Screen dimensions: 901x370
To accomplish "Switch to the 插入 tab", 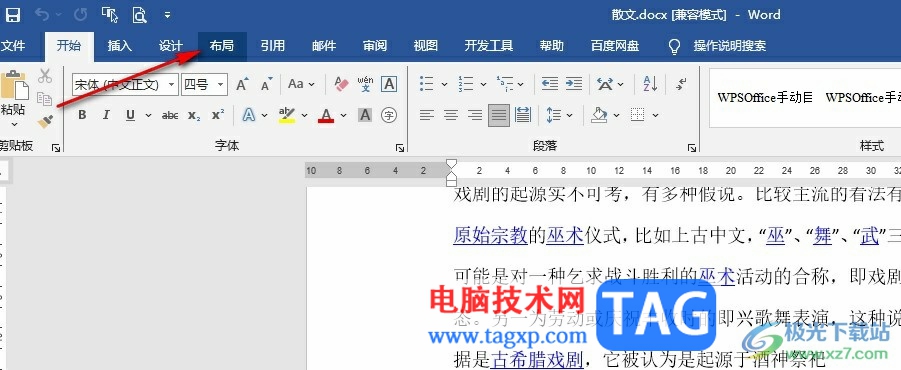I will [120, 46].
